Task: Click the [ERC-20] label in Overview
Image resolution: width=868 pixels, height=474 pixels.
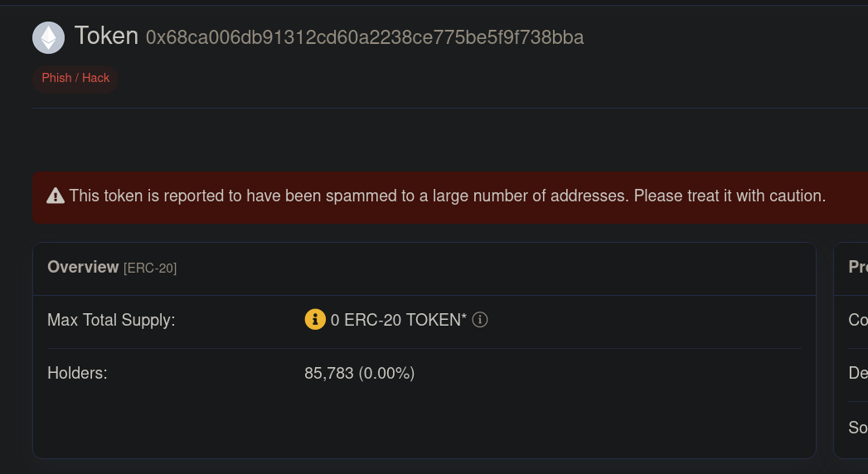Action: tap(150, 268)
